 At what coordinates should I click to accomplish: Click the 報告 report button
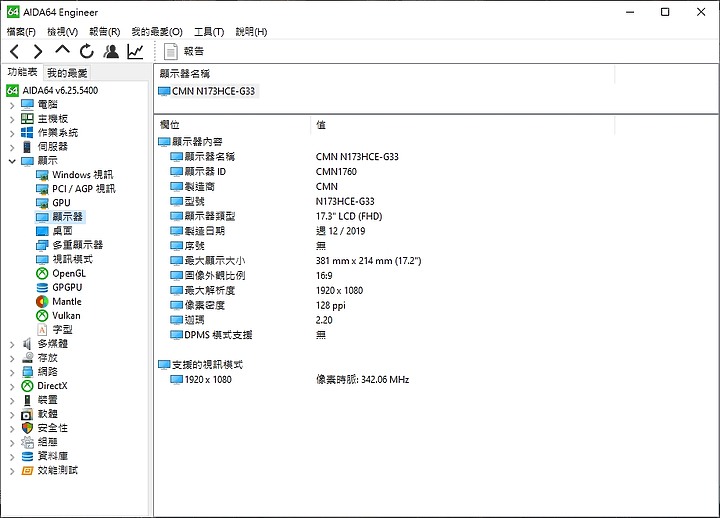click(x=184, y=51)
